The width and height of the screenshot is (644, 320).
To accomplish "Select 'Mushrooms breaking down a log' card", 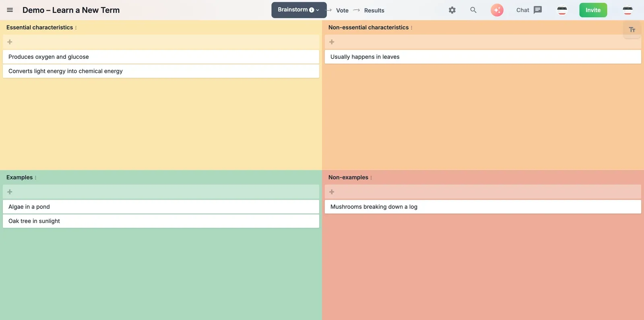I will coord(483,207).
